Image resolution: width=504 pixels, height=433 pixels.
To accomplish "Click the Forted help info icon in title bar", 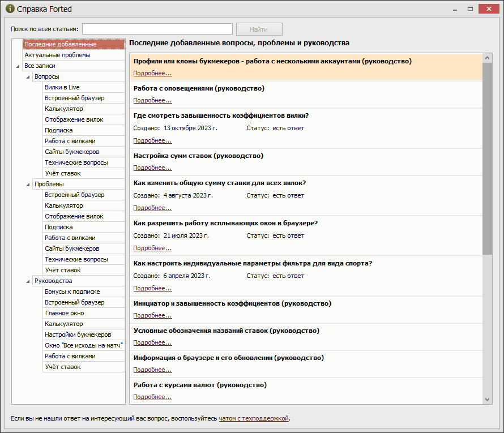I will (10, 8).
